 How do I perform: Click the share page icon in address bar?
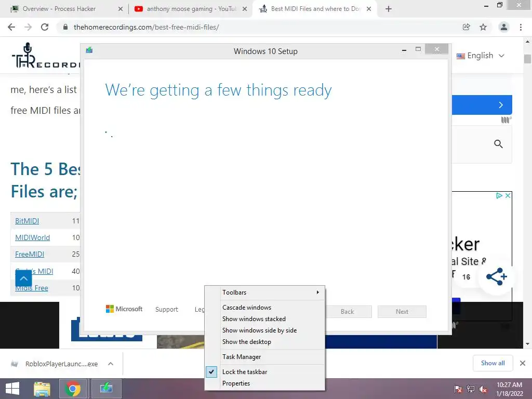point(467,27)
